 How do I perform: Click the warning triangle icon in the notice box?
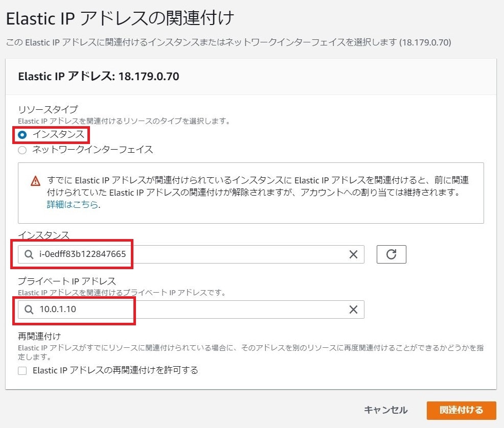pos(35,181)
